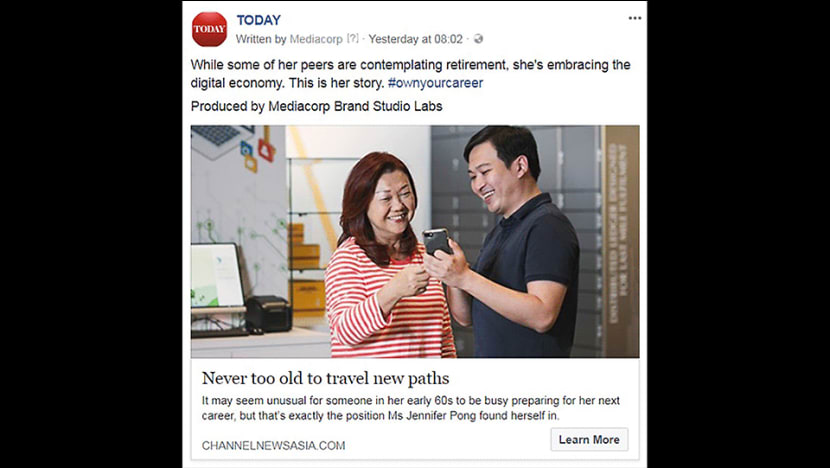Click the globe public audience icon
This screenshot has height=468, width=830.
478,39
